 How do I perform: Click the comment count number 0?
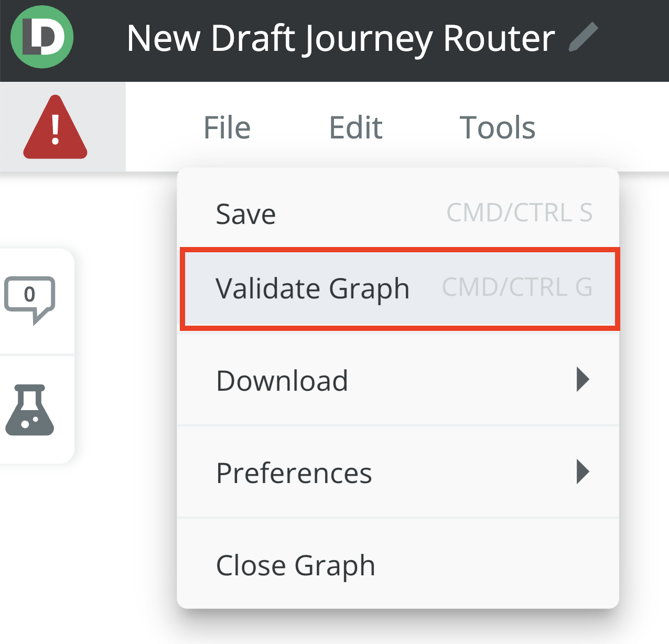[x=30, y=294]
